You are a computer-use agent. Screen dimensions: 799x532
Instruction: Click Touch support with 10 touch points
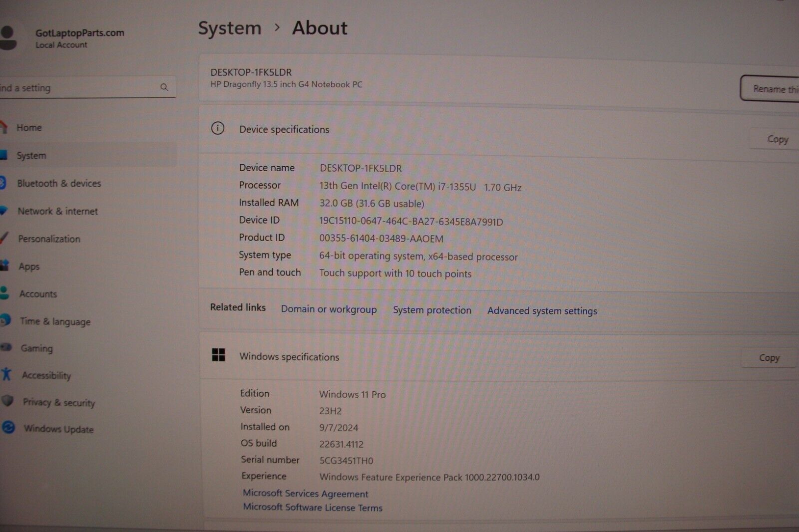click(395, 273)
